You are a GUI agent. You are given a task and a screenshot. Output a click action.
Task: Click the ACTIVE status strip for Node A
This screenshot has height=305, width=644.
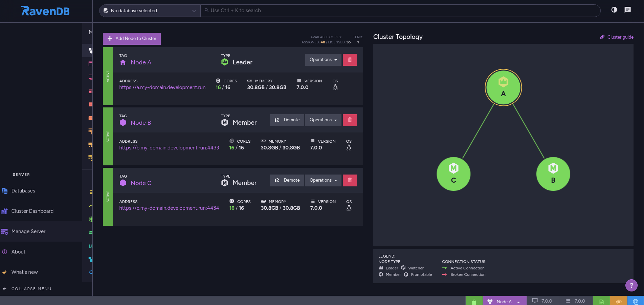(x=108, y=76)
